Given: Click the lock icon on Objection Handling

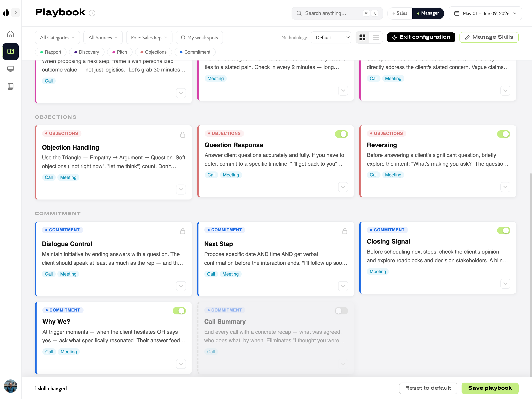Looking at the screenshot, I should (x=182, y=135).
